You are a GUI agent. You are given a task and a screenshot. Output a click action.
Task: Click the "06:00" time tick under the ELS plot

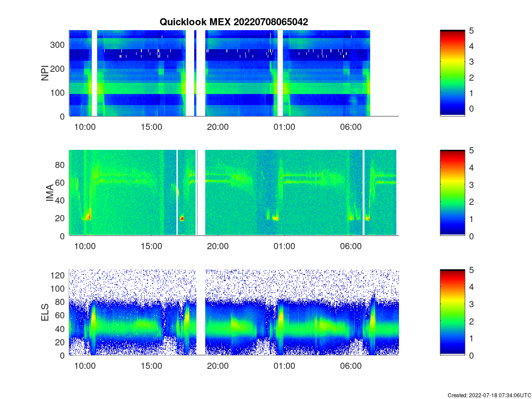351,366
